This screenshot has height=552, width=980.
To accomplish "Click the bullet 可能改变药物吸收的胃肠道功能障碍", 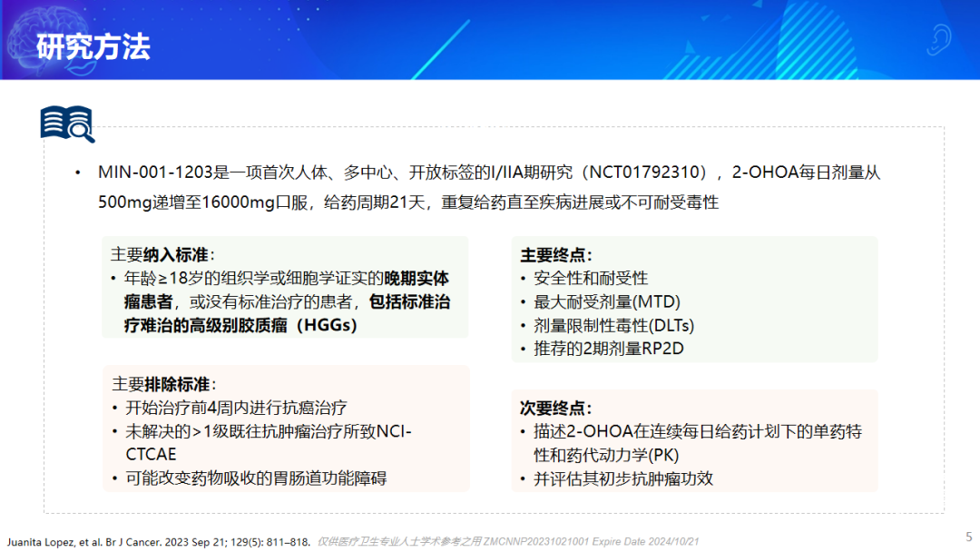I will 256,478.
